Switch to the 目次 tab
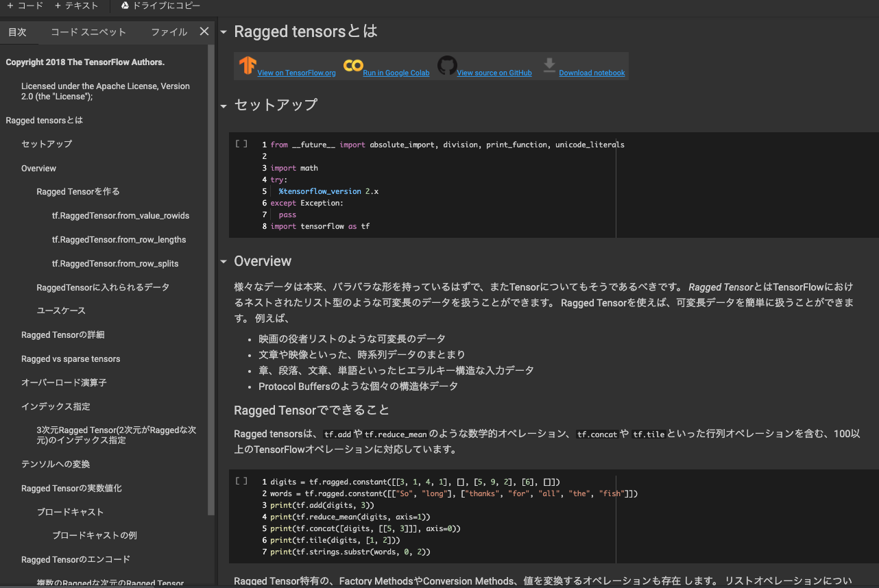Viewport: 879px width, 588px height. coord(17,32)
